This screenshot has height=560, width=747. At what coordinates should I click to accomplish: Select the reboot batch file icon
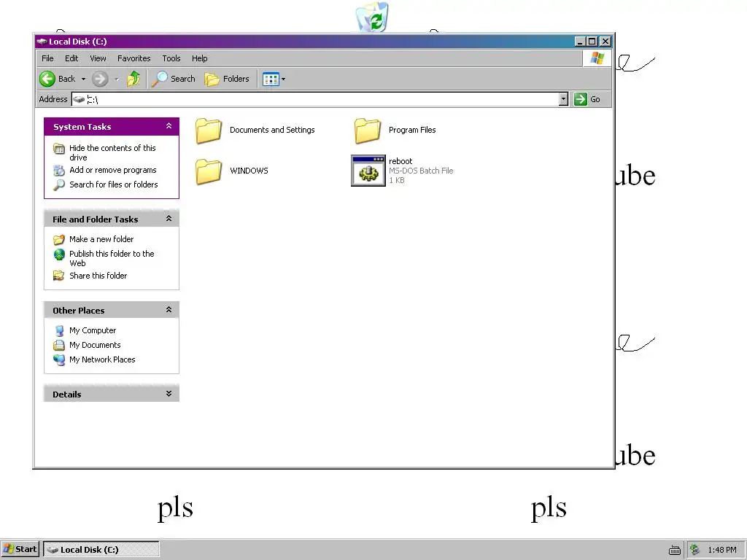[368, 171]
